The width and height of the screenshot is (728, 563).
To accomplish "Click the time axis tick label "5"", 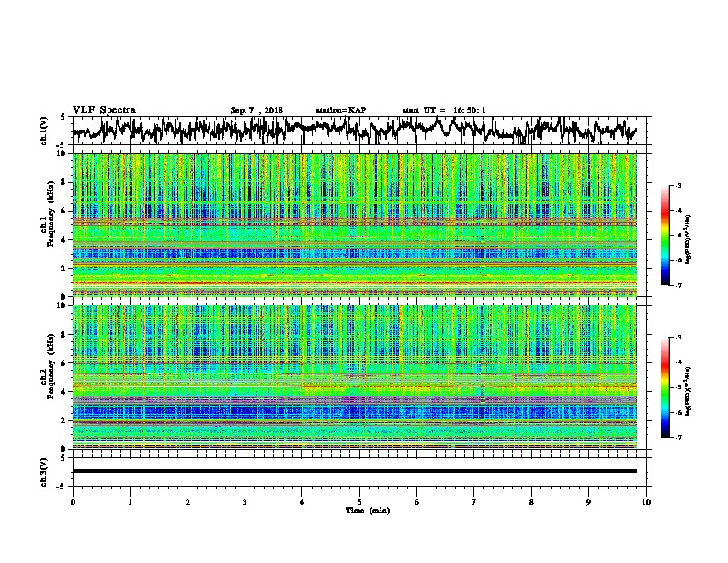I will [x=359, y=501].
